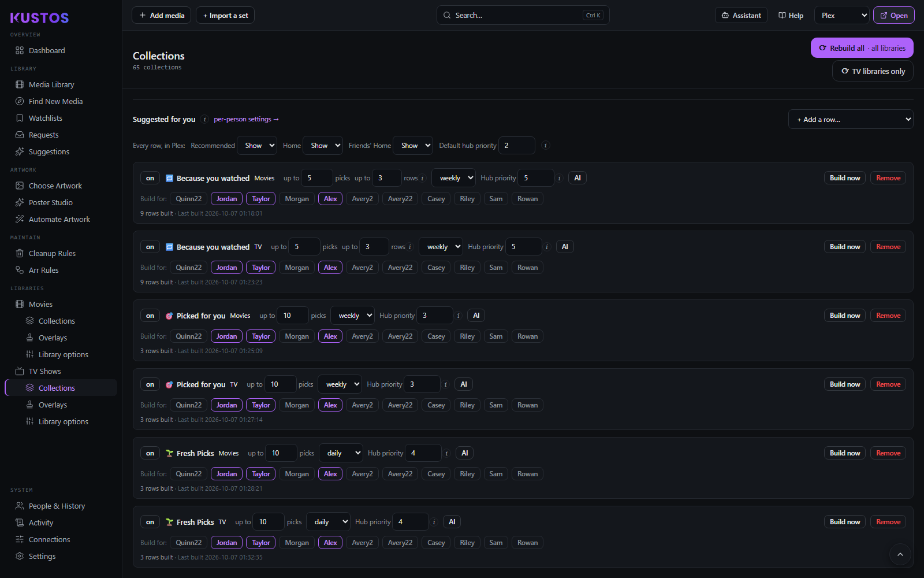
Task: Toggle AI for Fresh Picks TV row
Action: tap(452, 522)
